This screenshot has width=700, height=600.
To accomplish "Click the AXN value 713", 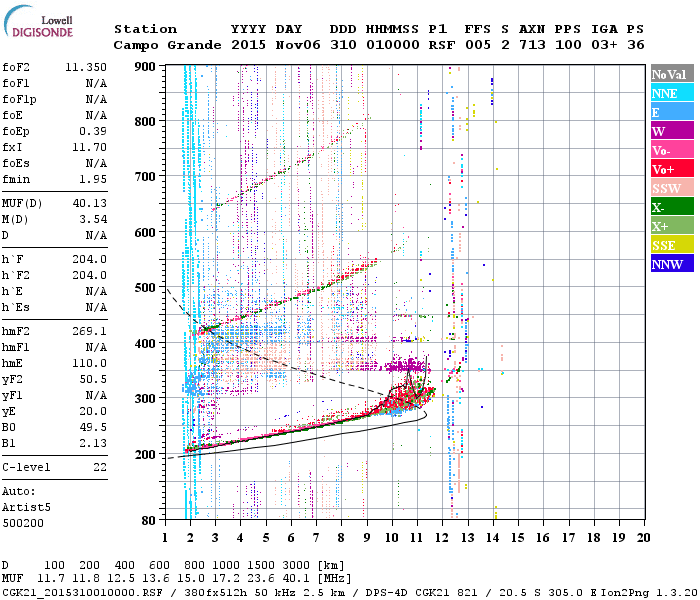I will (532, 45).
